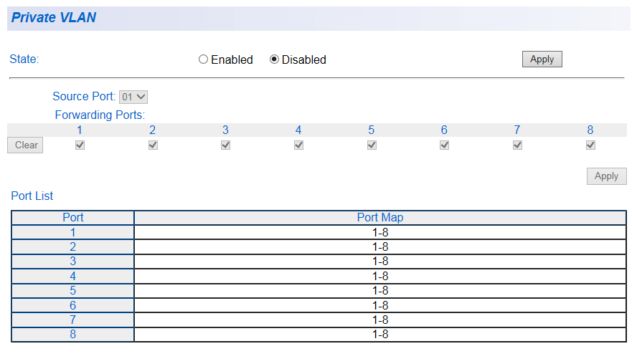
Task: Select the Disabled state radio button
Action: [x=274, y=60]
